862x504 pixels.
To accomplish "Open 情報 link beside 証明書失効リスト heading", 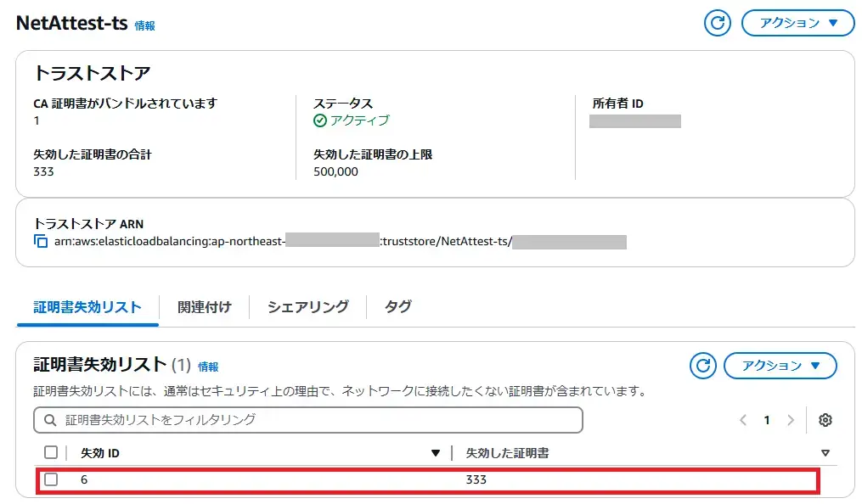I will click(x=208, y=367).
